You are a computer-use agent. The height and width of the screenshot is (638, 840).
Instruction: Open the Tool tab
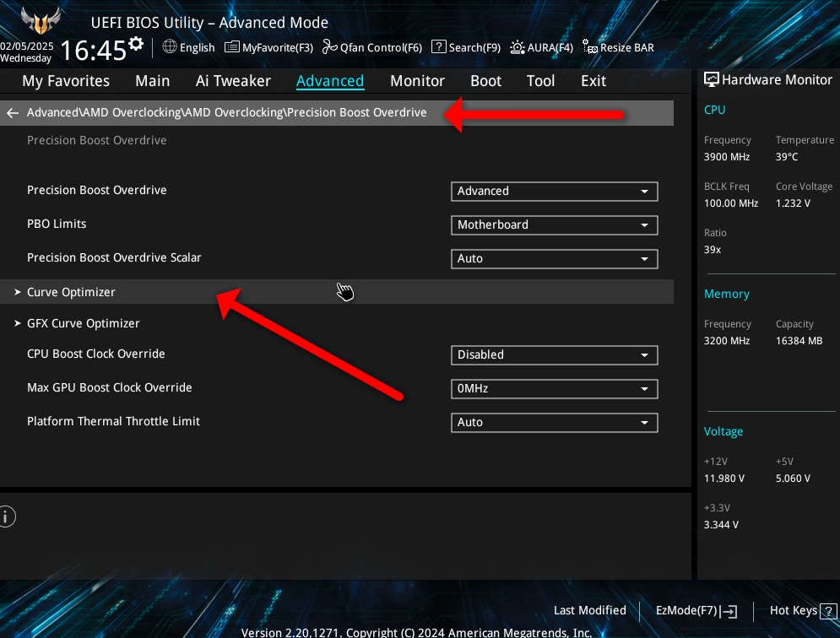(x=540, y=81)
